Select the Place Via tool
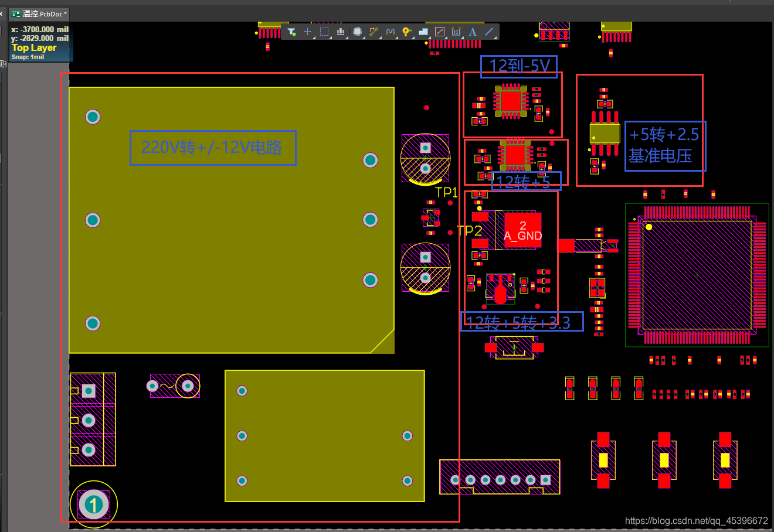 (406, 32)
